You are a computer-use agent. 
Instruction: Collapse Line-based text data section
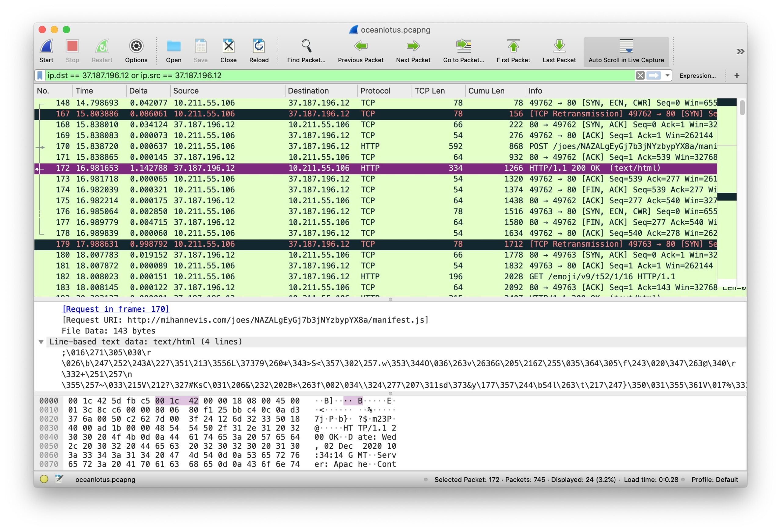point(41,342)
